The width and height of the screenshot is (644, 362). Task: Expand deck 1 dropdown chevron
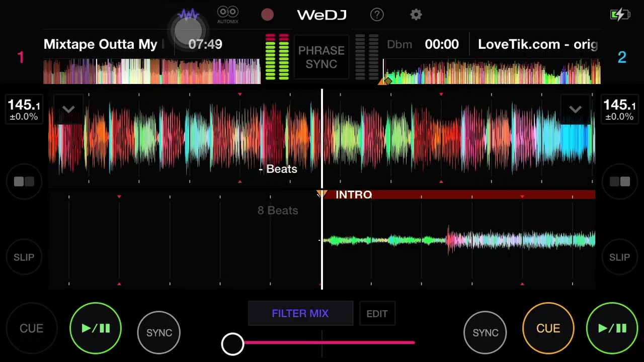click(x=68, y=109)
